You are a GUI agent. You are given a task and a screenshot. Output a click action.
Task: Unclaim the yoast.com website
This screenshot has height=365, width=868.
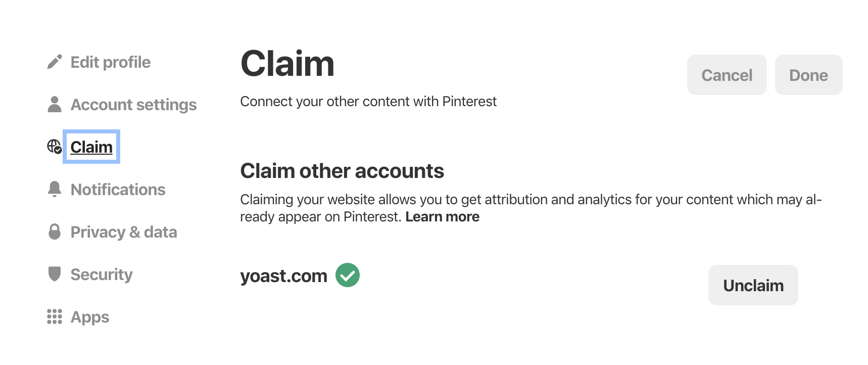(x=752, y=285)
